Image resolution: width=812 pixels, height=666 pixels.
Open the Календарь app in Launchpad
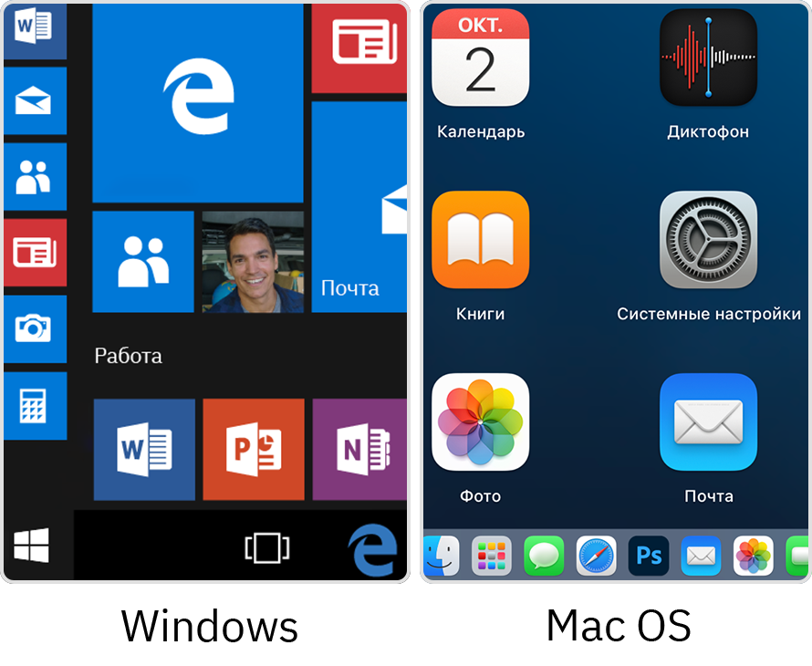[480, 57]
